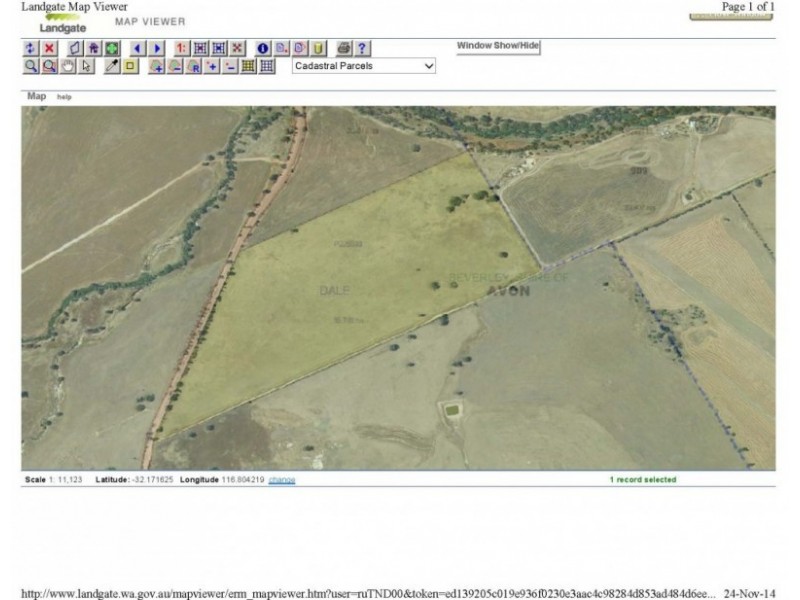Click the Window Show/Hide button
This screenshot has width=800, height=600.
(x=498, y=46)
